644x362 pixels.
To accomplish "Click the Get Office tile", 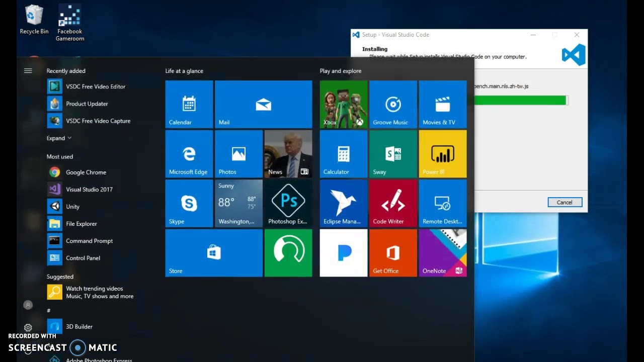I will [x=393, y=253].
